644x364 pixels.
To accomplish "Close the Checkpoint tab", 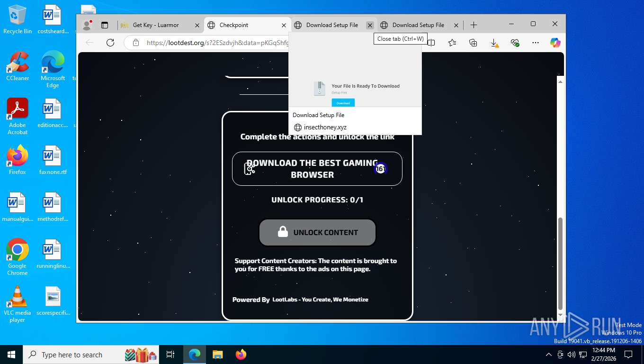I will point(284,25).
